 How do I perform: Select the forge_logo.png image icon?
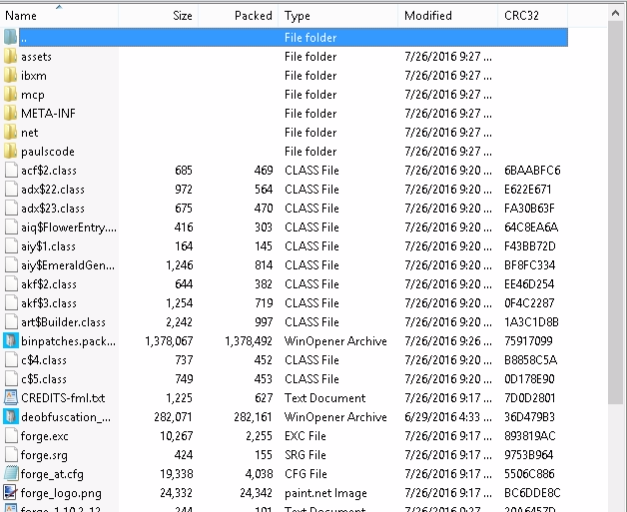click(x=10, y=494)
